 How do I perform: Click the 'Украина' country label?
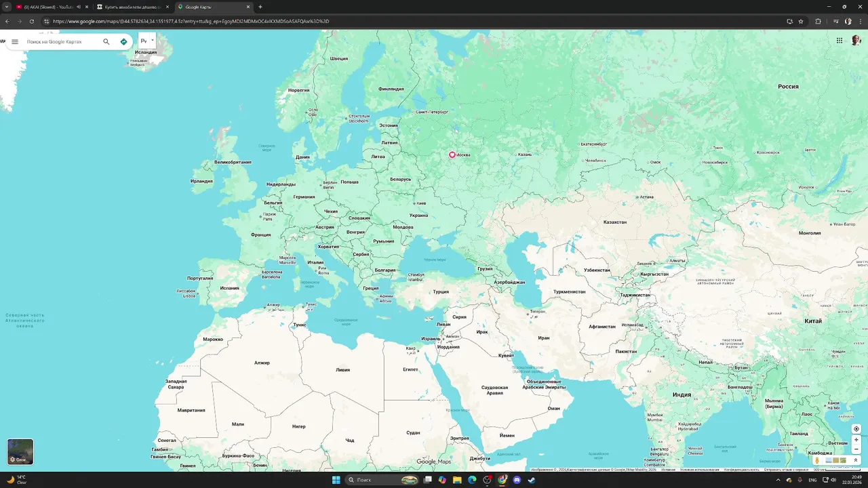pyautogui.click(x=418, y=216)
